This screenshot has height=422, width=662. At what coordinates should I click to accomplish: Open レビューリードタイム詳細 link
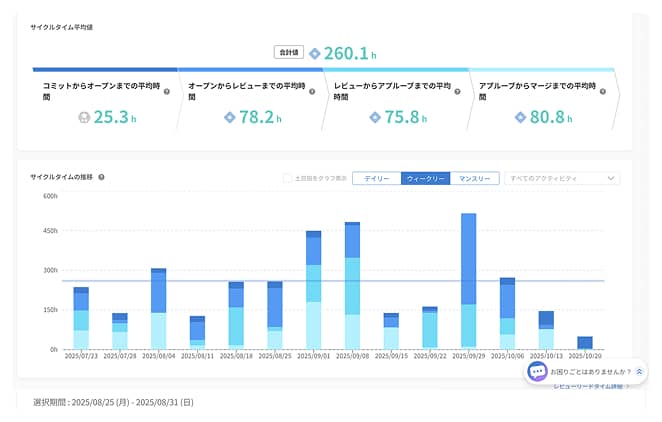[x=591, y=386]
